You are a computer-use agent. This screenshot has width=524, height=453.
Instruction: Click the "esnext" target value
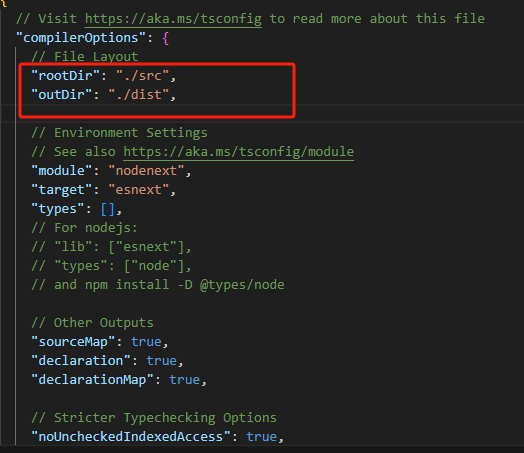[139, 190]
